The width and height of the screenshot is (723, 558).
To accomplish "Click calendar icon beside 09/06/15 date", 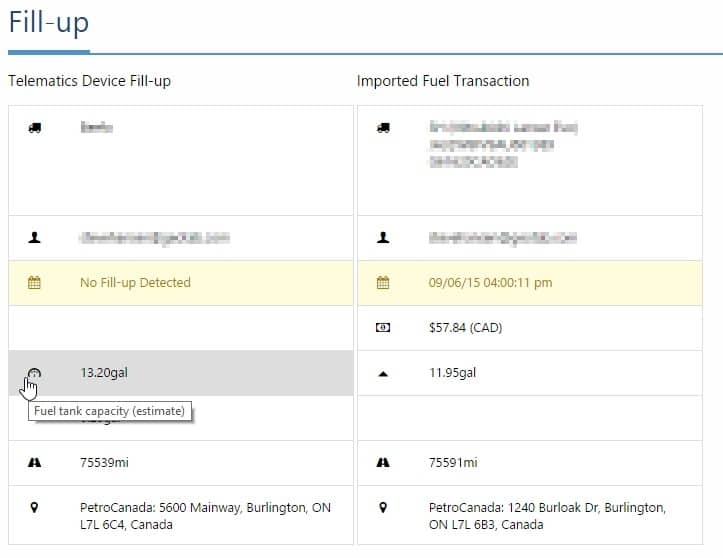I will click(x=383, y=282).
